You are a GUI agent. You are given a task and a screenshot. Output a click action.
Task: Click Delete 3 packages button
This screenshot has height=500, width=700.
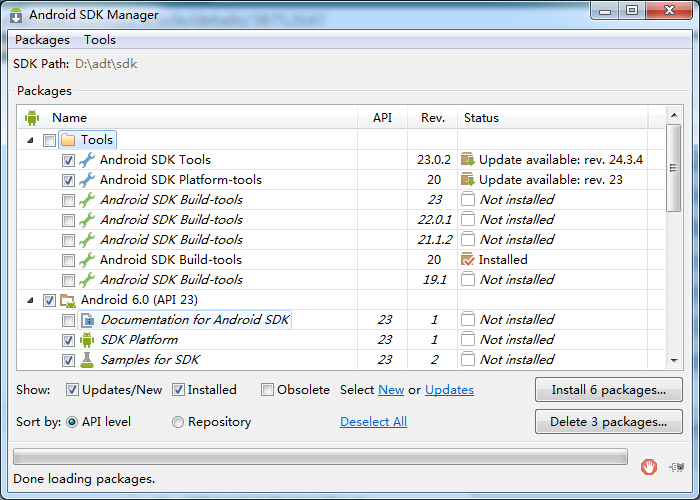click(x=608, y=422)
